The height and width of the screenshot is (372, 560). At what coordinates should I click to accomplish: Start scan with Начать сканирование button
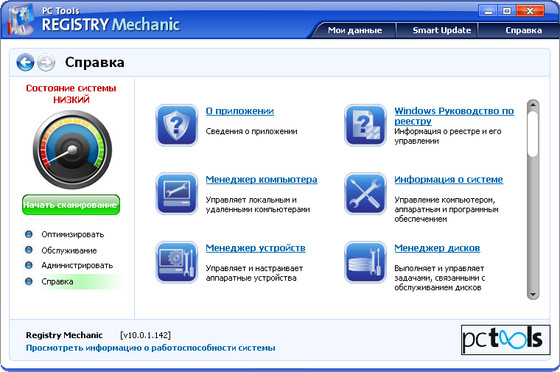tap(71, 205)
